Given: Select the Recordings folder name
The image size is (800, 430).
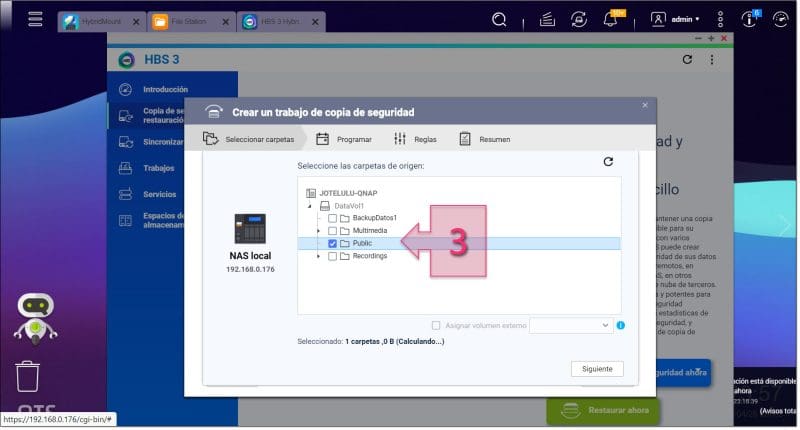Looking at the screenshot, I should pyautogui.click(x=370, y=256).
